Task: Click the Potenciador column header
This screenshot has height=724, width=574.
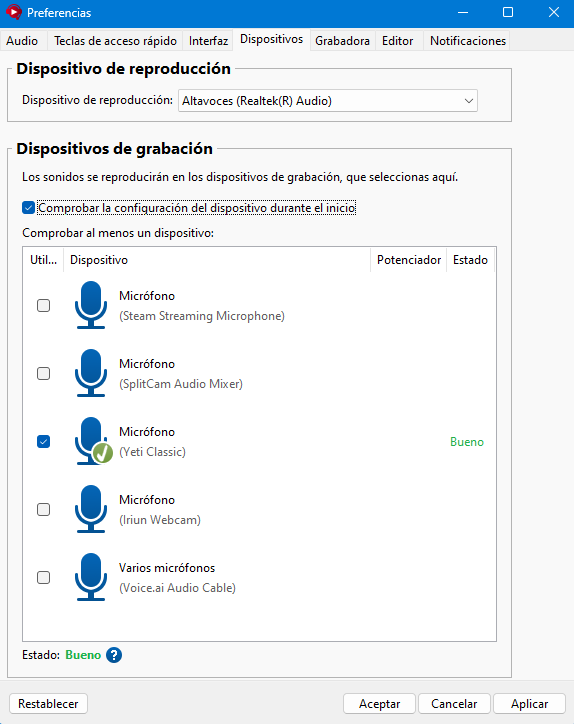Action: pos(409,260)
